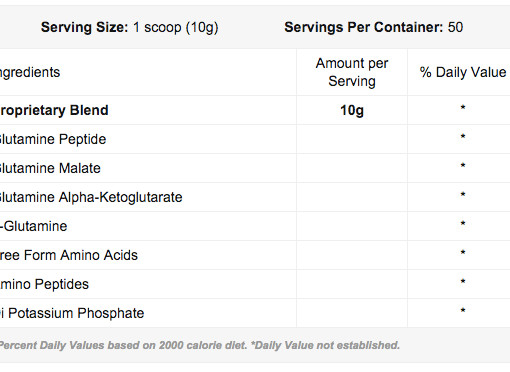Click 'Daily Value not established' note
Viewport: 510px width, 372px height.
pyautogui.click(x=325, y=345)
